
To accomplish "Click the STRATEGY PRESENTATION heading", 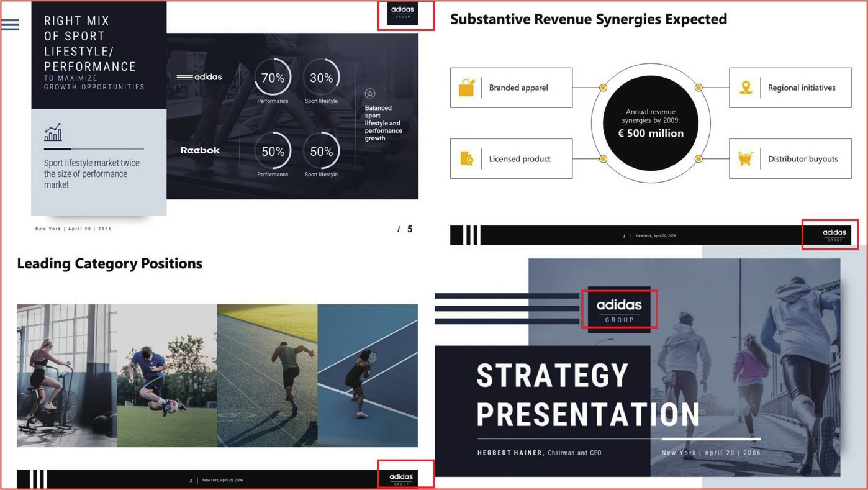I will coord(588,395).
